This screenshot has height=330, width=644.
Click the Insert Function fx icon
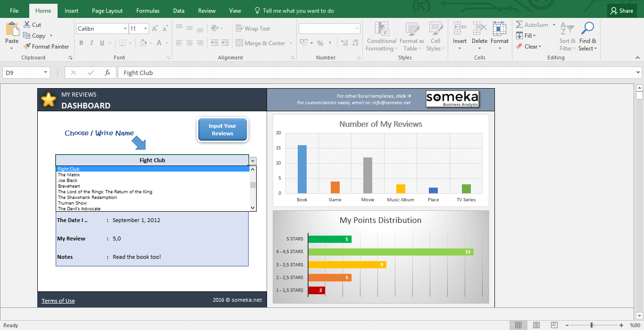click(x=108, y=73)
